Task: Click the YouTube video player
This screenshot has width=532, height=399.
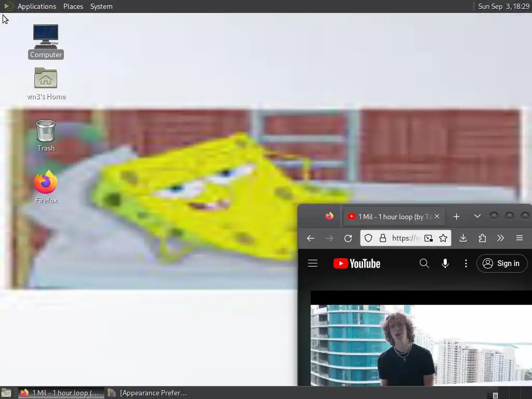Action: point(421,338)
